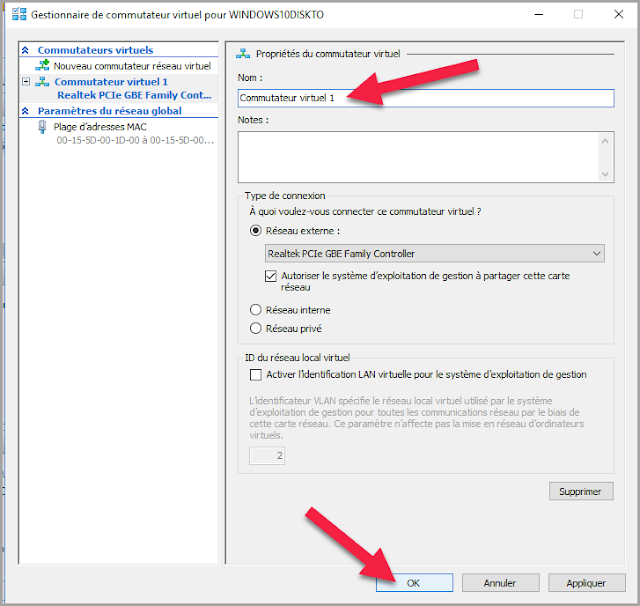Screen dimensions: 640x606
Task: Click the Notes scrollbar down arrow
Action: click(x=605, y=174)
